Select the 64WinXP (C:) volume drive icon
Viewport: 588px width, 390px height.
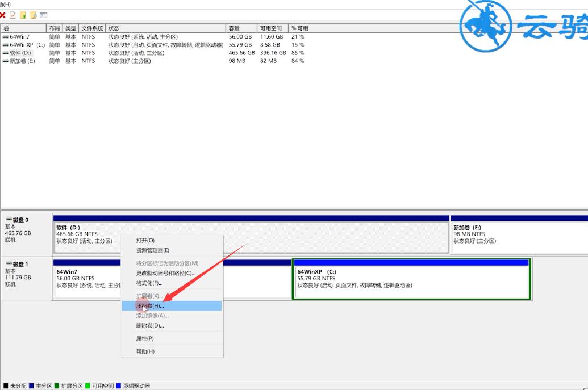point(6,45)
